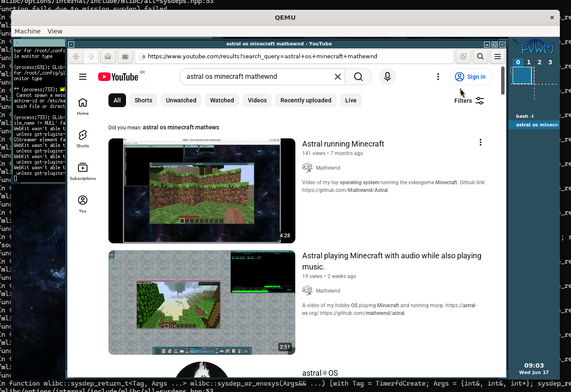The height and width of the screenshot is (392, 571).
Task: Follow the "astral os minecraft mathews" suggestion
Action: click(x=181, y=127)
